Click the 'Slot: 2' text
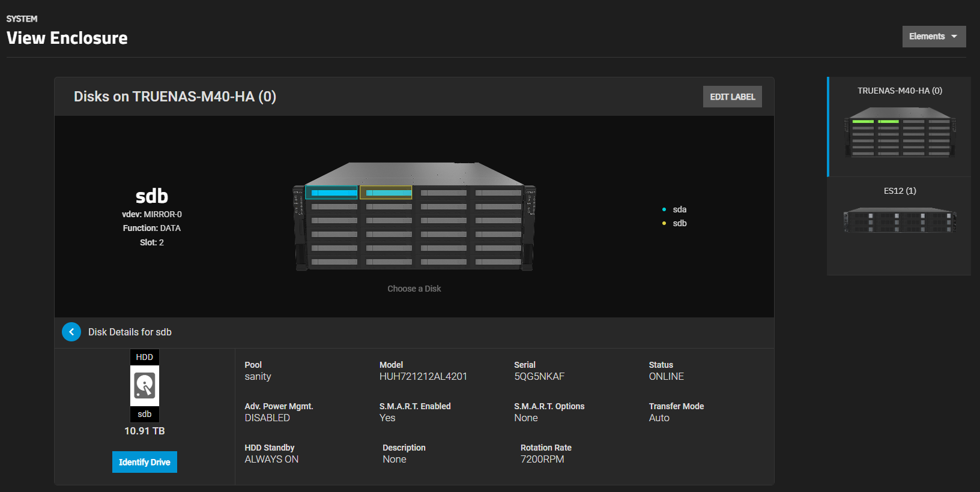 [x=152, y=242]
